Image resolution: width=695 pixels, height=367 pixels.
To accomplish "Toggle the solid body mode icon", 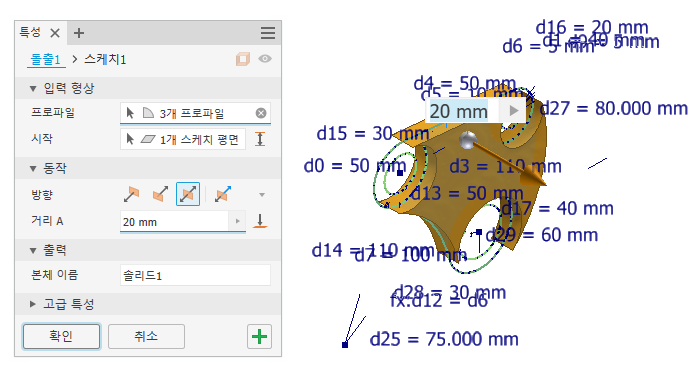I will pyautogui.click(x=243, y=59).
